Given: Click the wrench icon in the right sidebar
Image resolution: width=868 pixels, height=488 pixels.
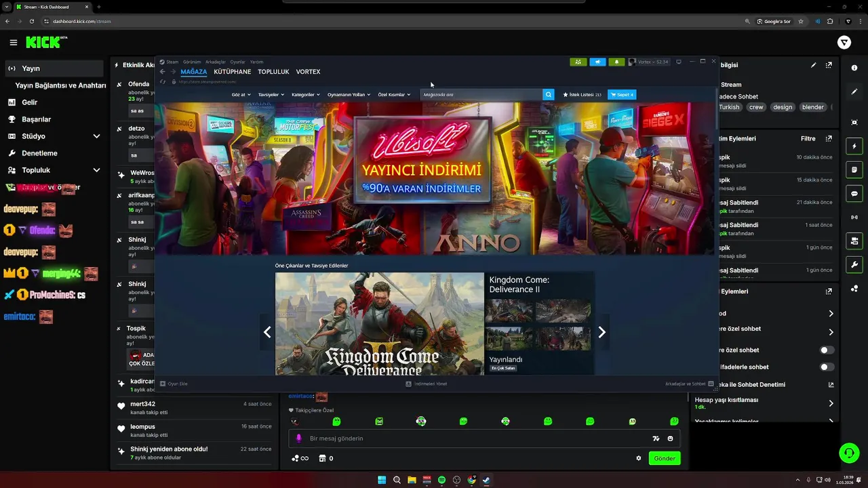Looking at the screenshot, I should (854, 264).
